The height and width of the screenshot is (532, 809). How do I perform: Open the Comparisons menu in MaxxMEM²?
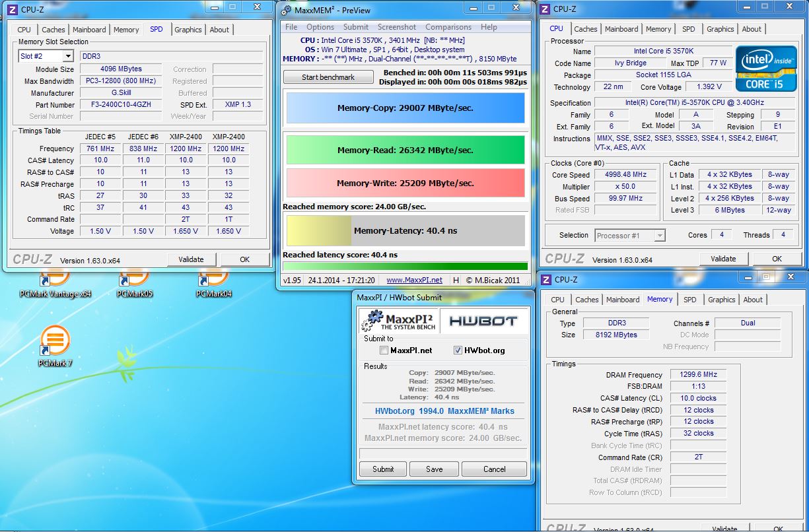coord(448,27)
